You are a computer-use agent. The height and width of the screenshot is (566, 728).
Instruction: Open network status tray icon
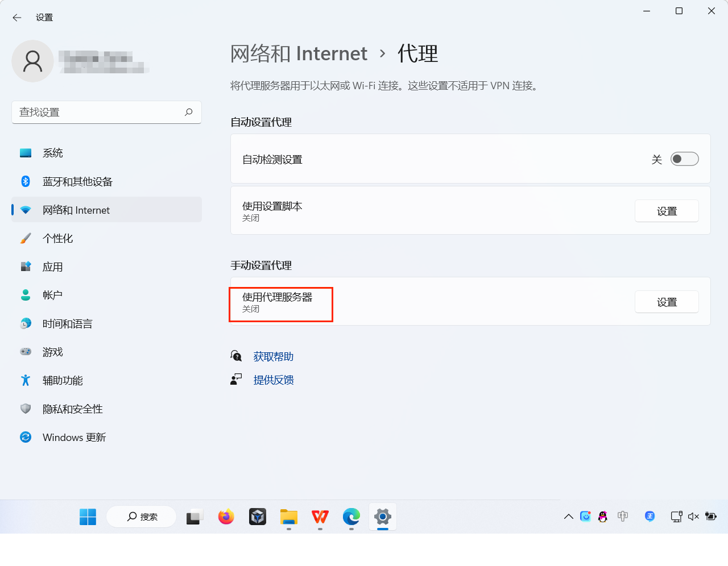pyautogui.click(x=676, y=517)
